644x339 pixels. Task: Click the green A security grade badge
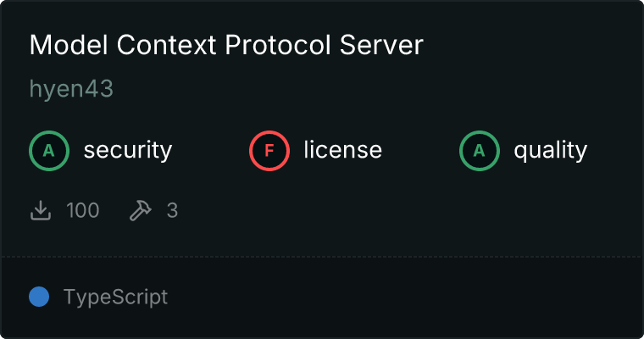[x=49, y=151]
